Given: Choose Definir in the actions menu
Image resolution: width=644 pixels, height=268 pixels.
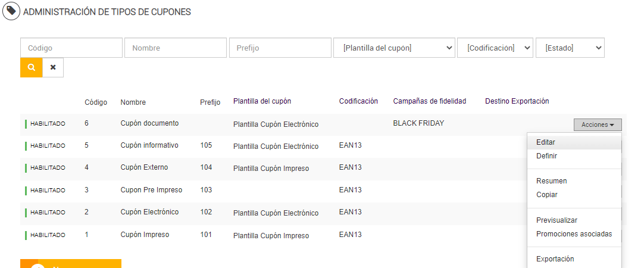Looking at the screenshot, I should point(546,156).
